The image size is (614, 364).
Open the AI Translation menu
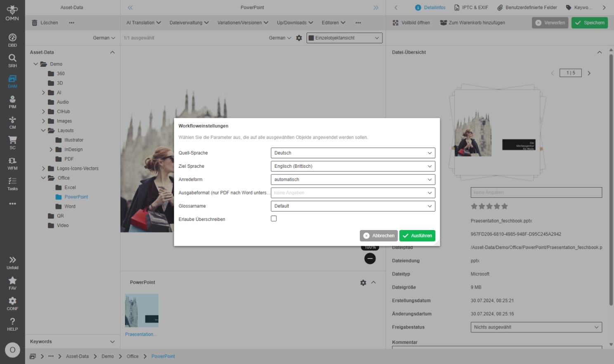point(143,23)
